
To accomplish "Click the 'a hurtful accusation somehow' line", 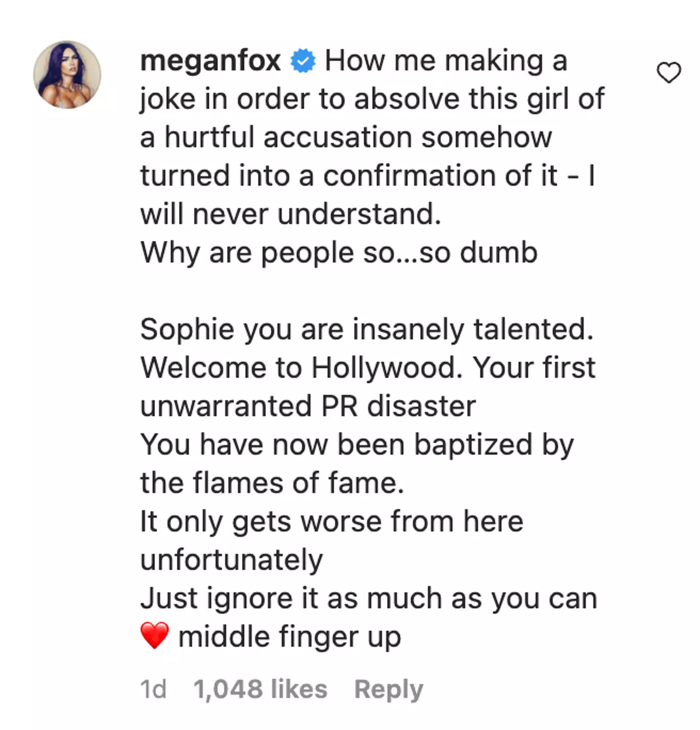I will (x=346, y=137).
